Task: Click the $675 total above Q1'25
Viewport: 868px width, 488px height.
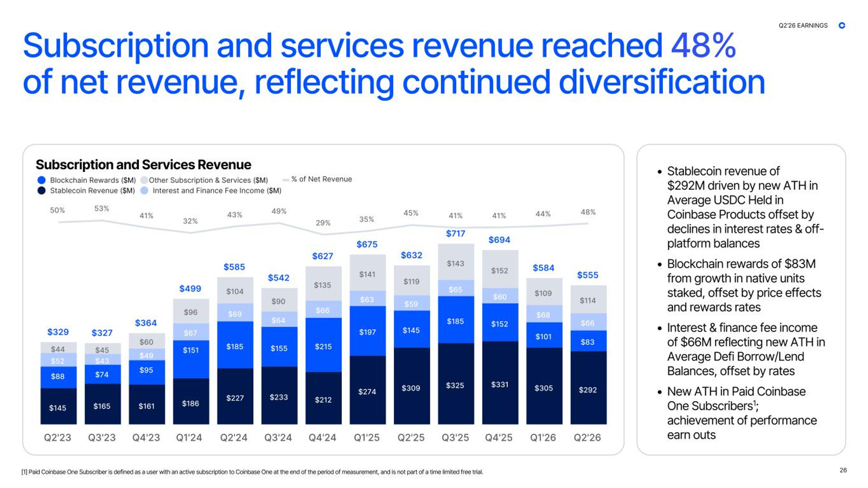Action: [x=367, y=245]
